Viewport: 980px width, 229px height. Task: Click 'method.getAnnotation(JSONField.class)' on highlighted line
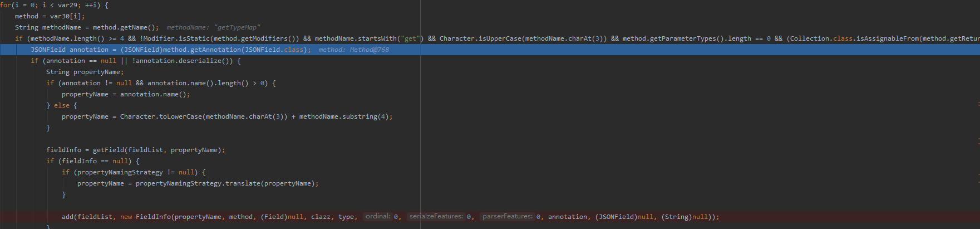[235, 50]
